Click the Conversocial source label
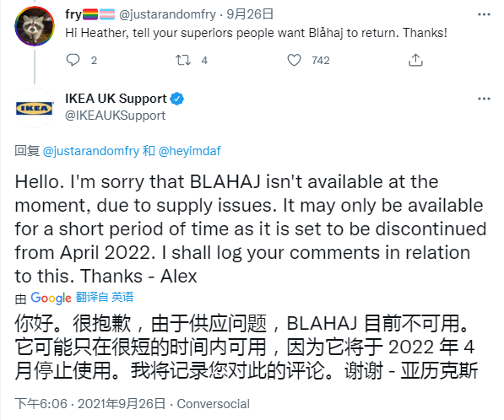The height and width of the screenshot is (420, 504). pyautogui.click(x=213, y=404)
